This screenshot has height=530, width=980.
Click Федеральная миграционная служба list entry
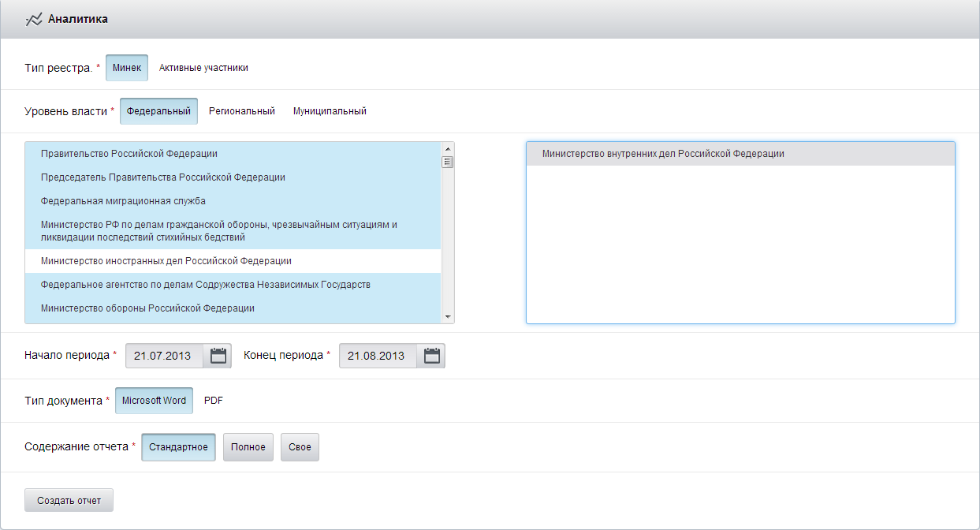tap(123, 201)
